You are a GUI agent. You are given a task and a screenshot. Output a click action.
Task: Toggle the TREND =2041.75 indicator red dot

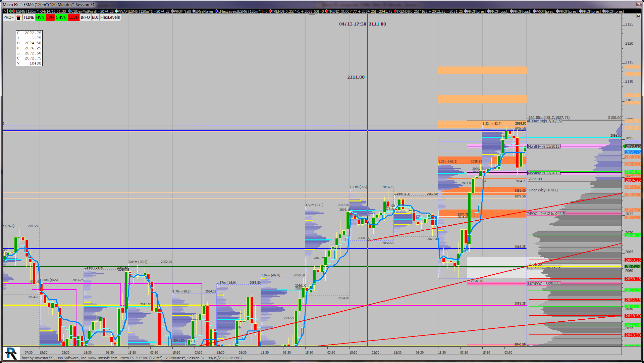tap(326, 11)
